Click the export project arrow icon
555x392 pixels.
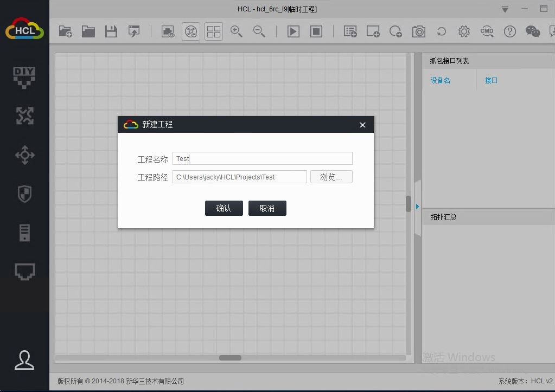(134, 31)
